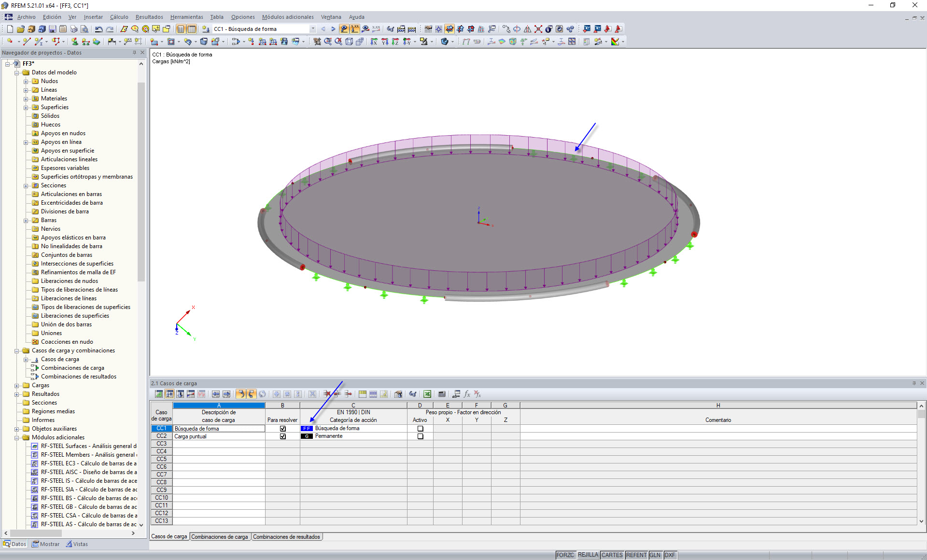Click the Undo arrow in the toolbar
This screenshot has width=927, height=560.
point(98,29)
